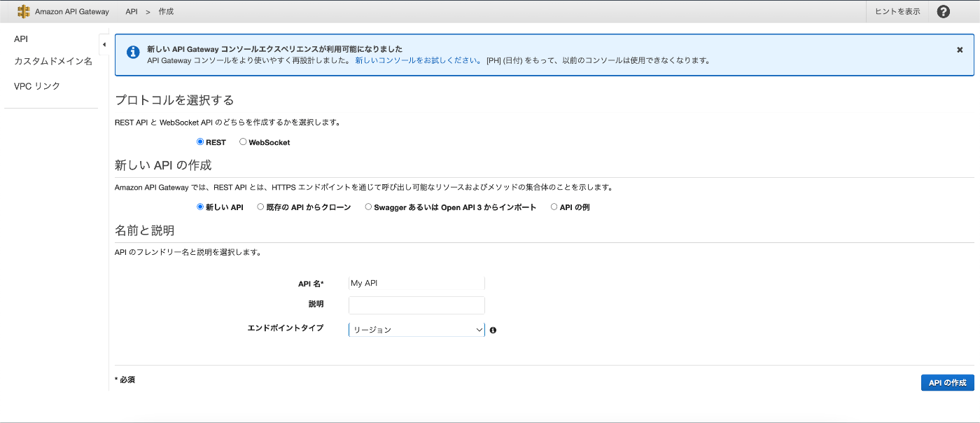
Task: Click the プロトコルを選択する heading
Action: pos(174,100)
